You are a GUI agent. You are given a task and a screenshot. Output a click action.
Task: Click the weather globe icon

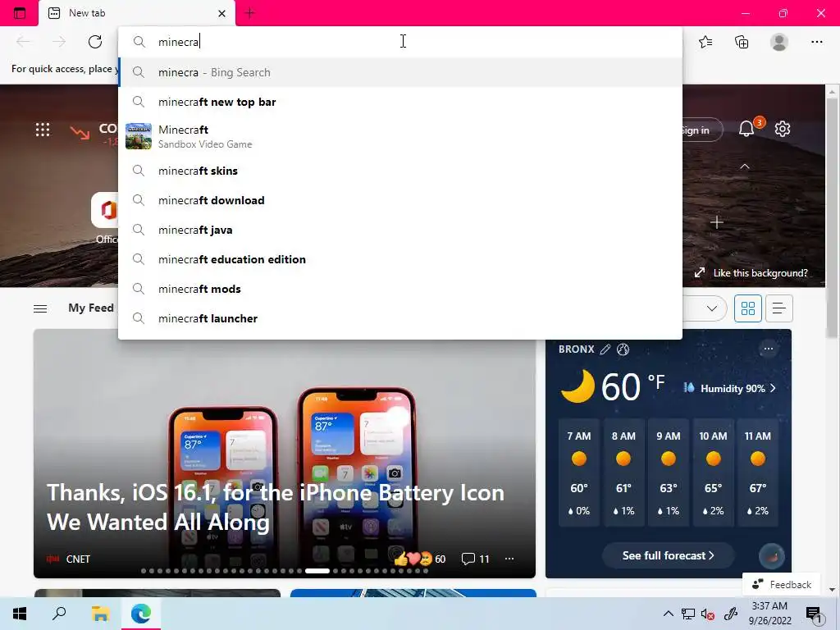tap(623, 349)
